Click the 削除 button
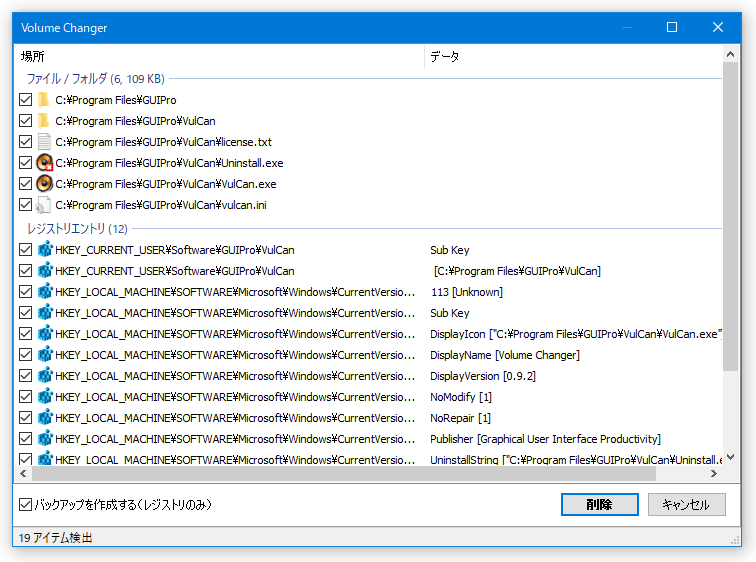The width and height of the screenshot is (756, 562). pos(600,505)
